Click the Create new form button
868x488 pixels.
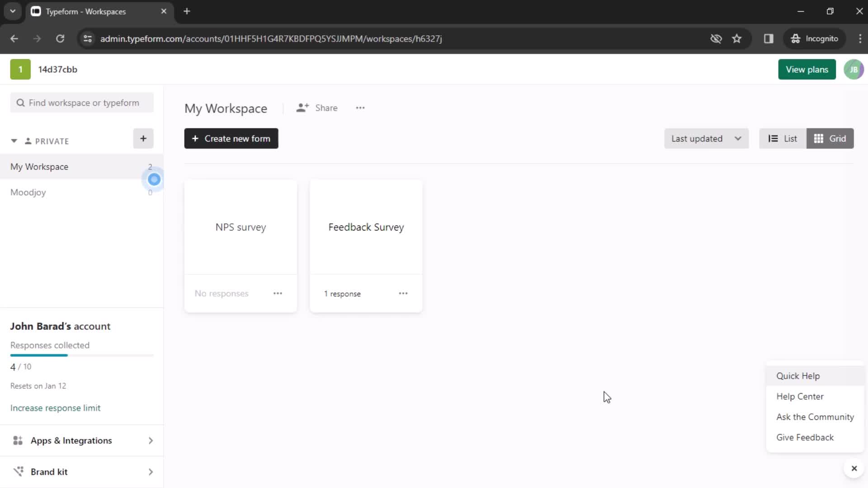232,139
